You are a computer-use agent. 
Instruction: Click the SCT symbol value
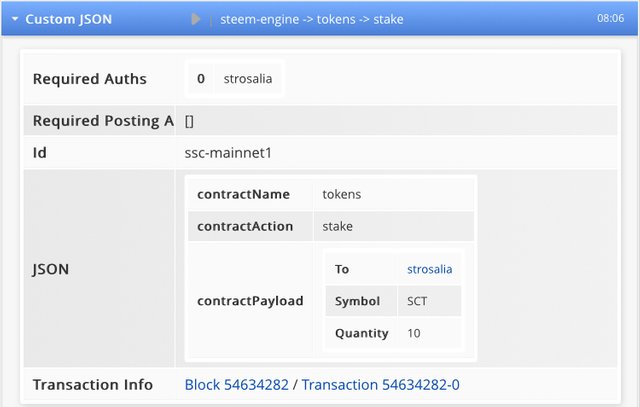pyautogui.click(x=417, y=301)
